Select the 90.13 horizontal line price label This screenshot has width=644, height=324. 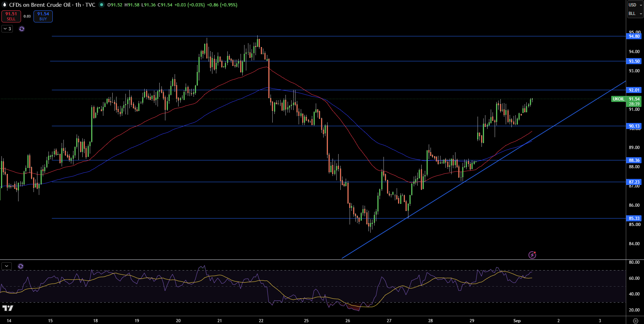(634, 126)
